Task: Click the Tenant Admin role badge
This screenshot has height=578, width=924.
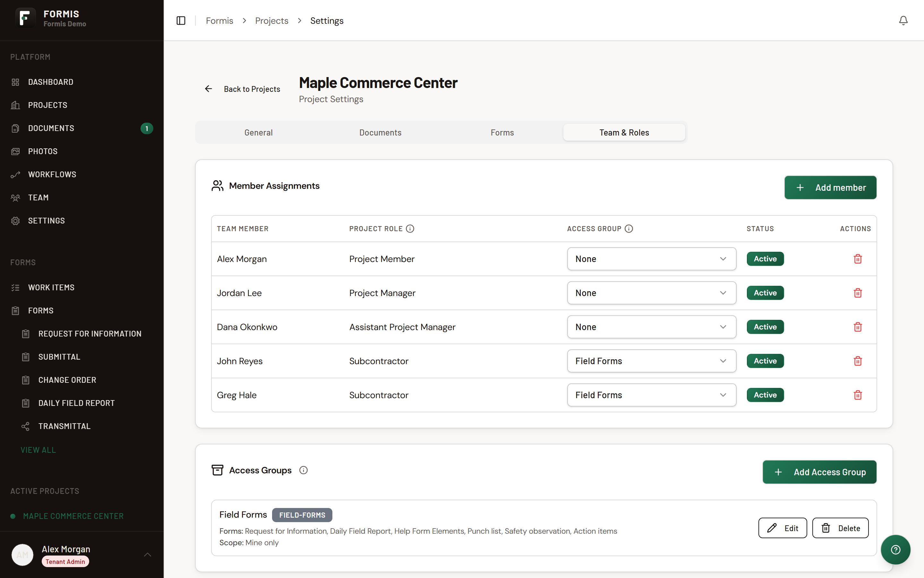Action: tap(65, 562)
